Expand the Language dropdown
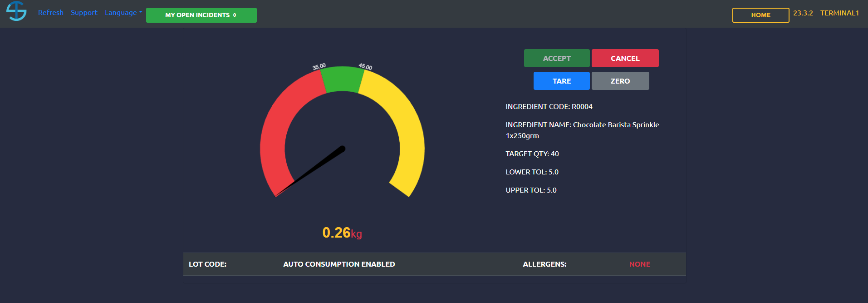This screenshot has height=303, width=868. pos(123,13)
